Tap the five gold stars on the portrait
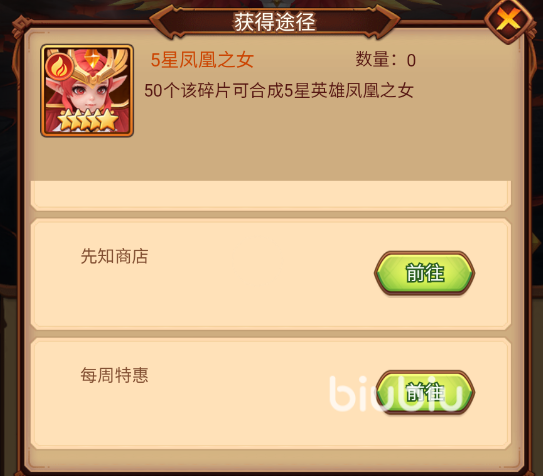The image size is (543, 476). 87,120
